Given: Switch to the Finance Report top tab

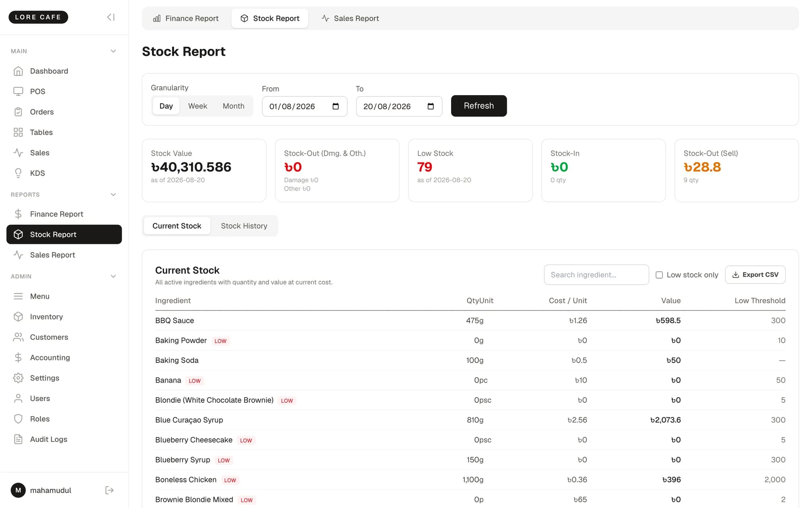Looking at the screenshot, I should [186, 19].
